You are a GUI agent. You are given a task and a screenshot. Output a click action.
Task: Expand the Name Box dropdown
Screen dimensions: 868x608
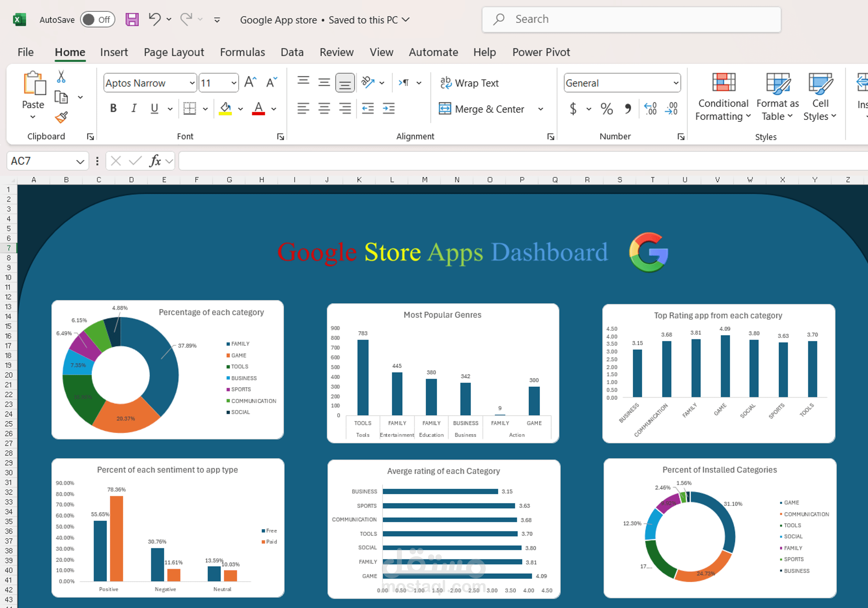pyautogui.click(x=80, y=162)
